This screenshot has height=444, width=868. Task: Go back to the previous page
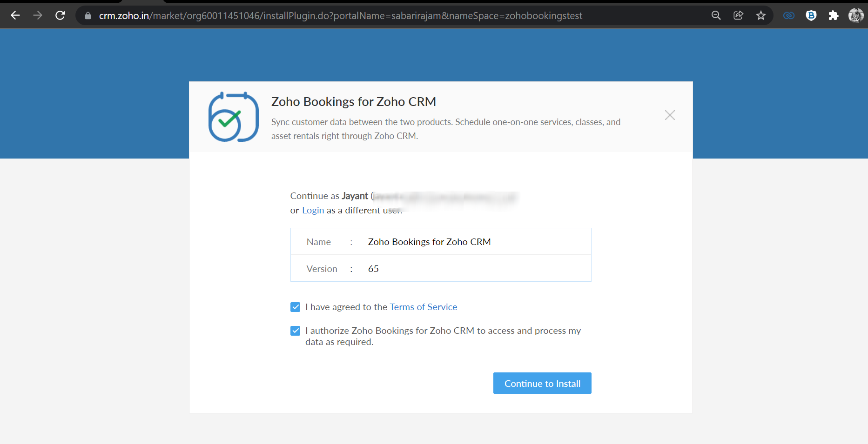(15, 16)
